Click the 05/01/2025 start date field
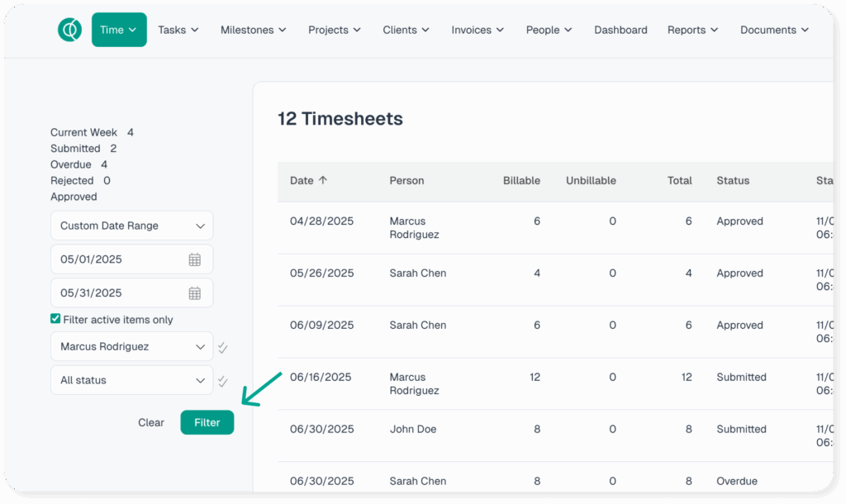The width and height of the screenshot is (846, 504). click(x=120, y=259)
